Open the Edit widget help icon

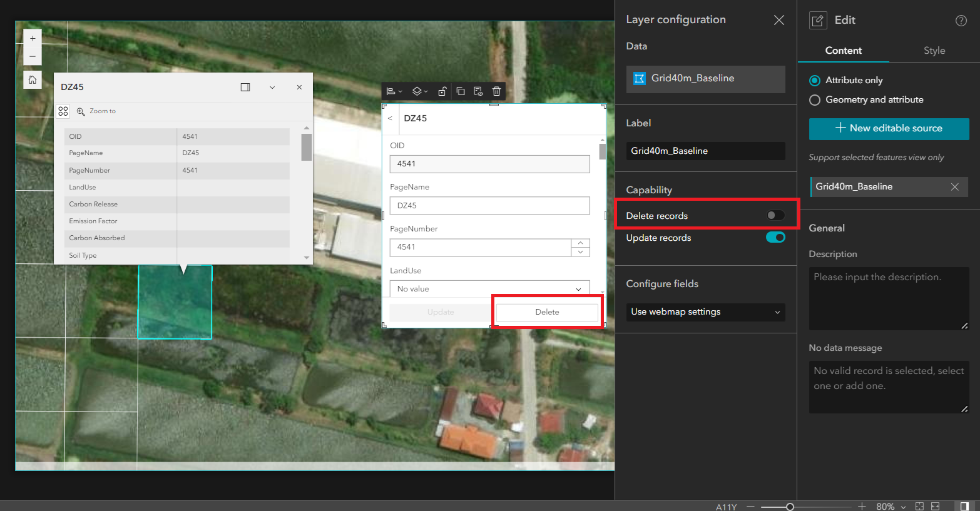[x=961, y=20]
